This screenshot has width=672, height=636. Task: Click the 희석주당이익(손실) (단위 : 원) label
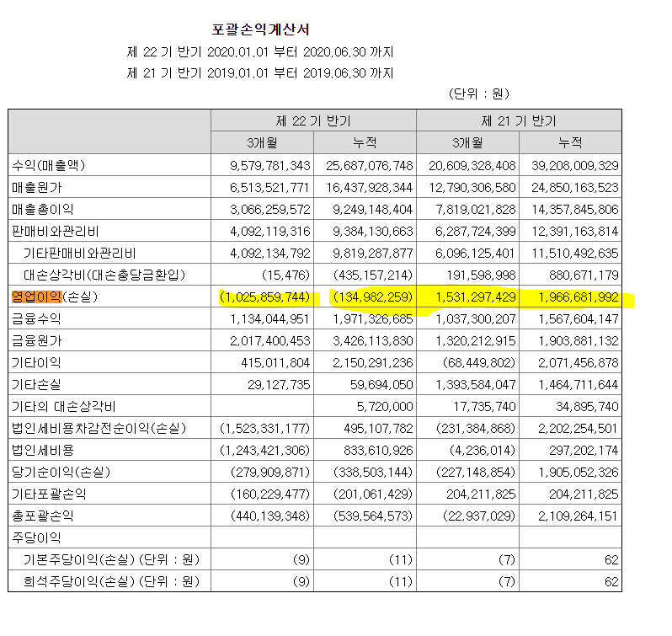coord(112,580)
